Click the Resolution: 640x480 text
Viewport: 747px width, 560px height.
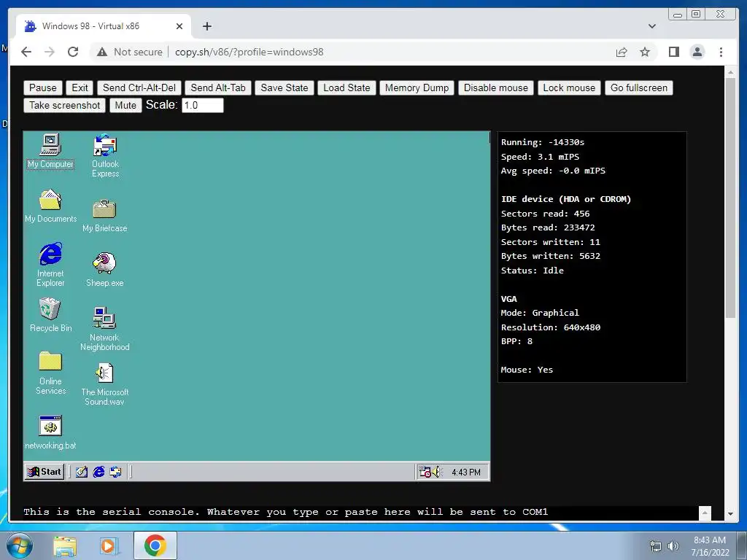point(550,327)
